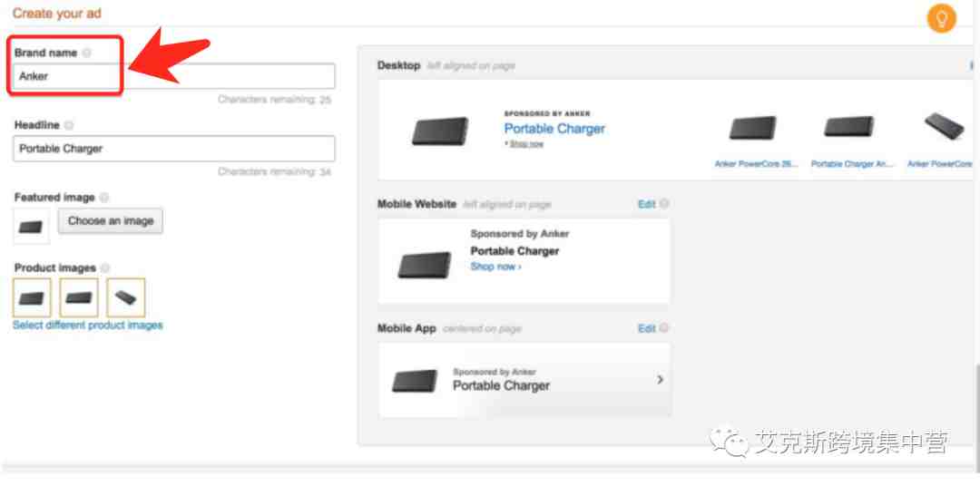
Task: Open Featured image help info icon
Action: pyautogui.click(x=104, y=198)
